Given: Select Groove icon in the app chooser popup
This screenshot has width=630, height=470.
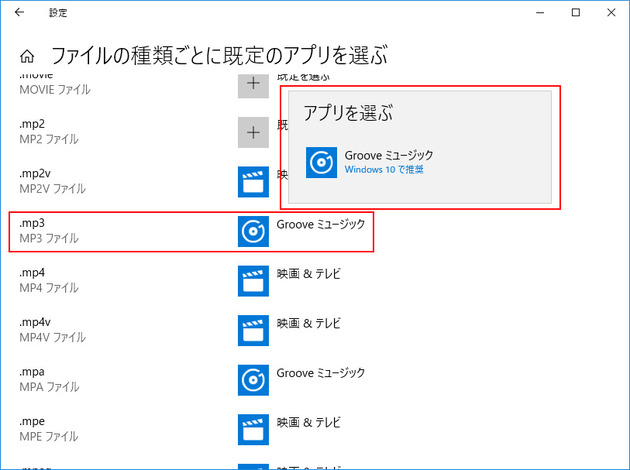Looking at the screenshot, I should [x=321, y=162].
